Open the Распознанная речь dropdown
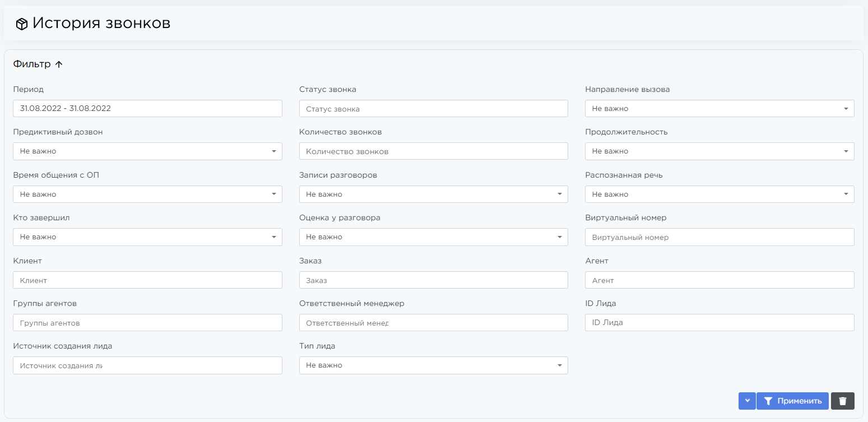The width and height of the screenshot is (868, 422). (x=719, y=194)
